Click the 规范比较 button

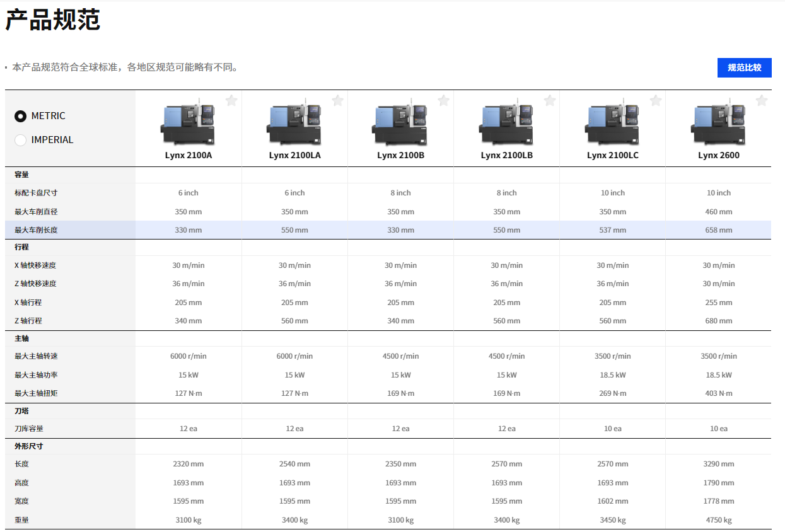point(745,67)
